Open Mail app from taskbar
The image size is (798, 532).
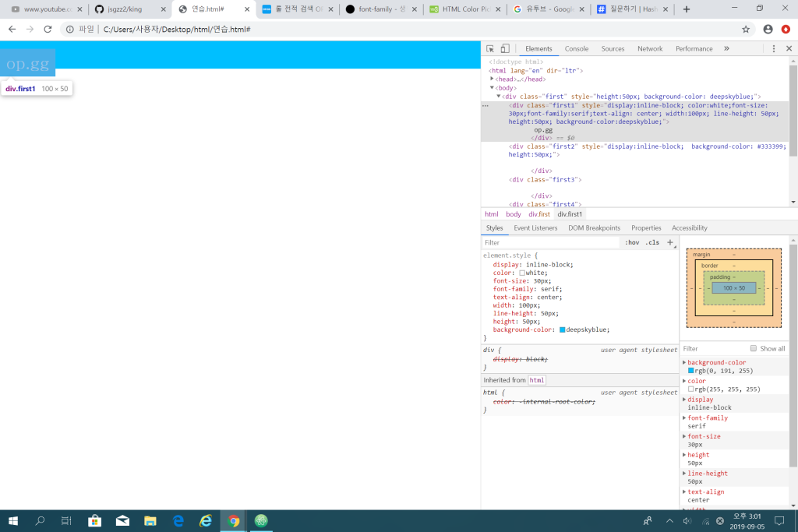[x=122, y=521]
